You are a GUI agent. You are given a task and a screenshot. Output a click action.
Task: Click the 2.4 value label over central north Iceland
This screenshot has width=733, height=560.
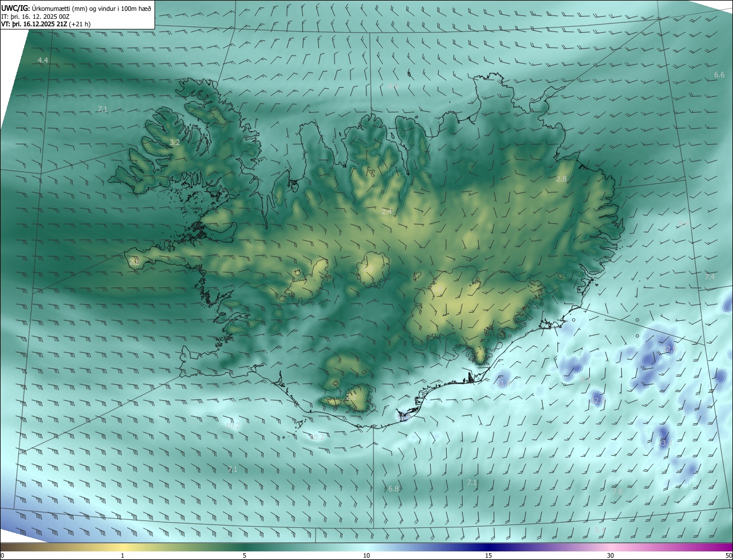387,212
